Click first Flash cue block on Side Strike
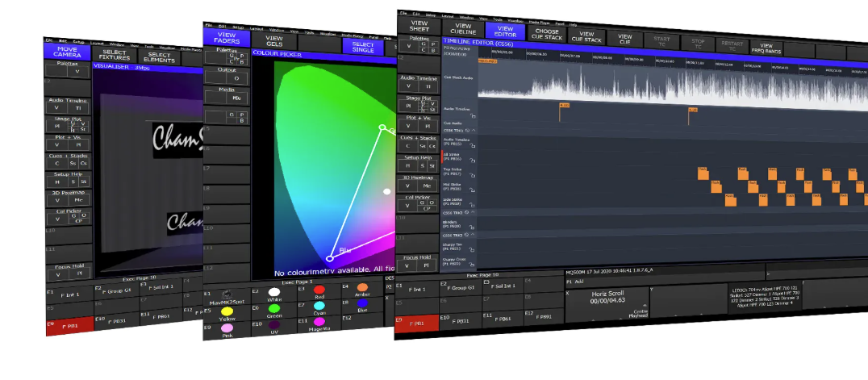The height and width of the screenshot is (380, 868). pos(730,200)
